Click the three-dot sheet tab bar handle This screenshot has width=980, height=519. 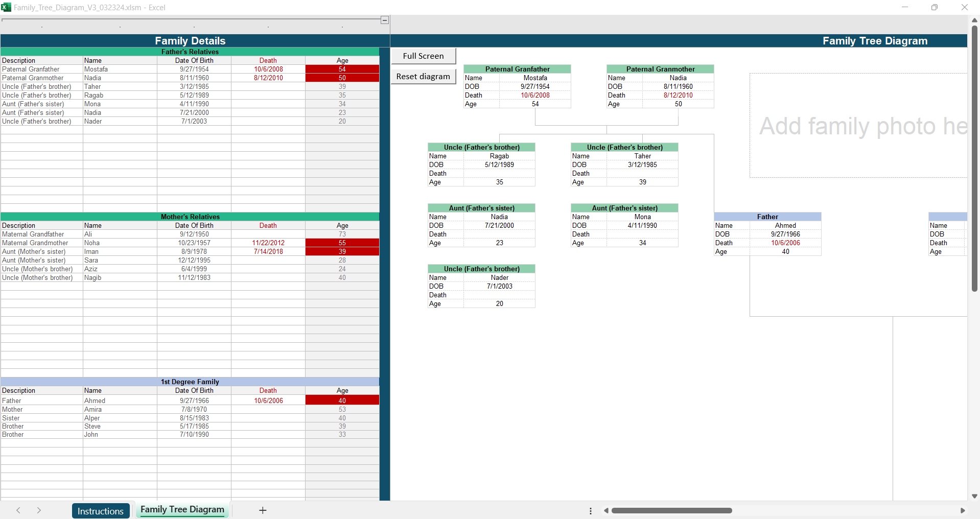click(x=591, y=511)
